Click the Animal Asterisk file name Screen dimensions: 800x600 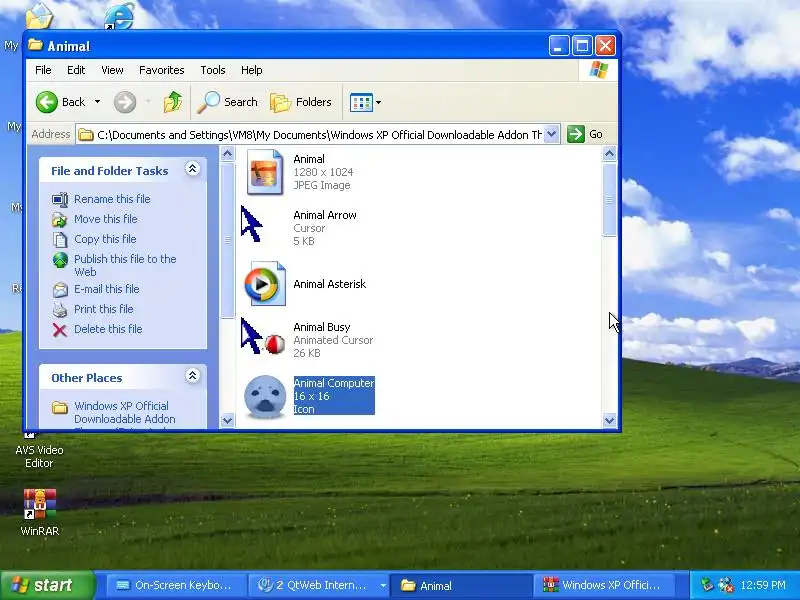(x=330, y=284)
